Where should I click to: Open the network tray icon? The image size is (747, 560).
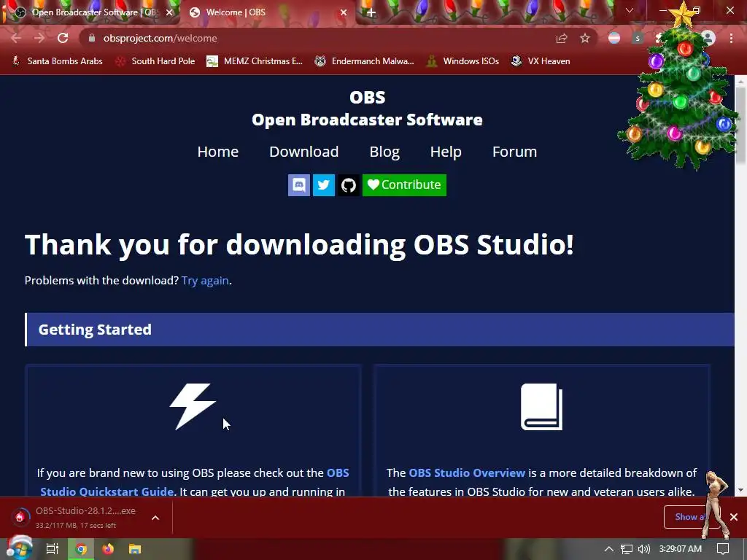(x=627, y=549)
